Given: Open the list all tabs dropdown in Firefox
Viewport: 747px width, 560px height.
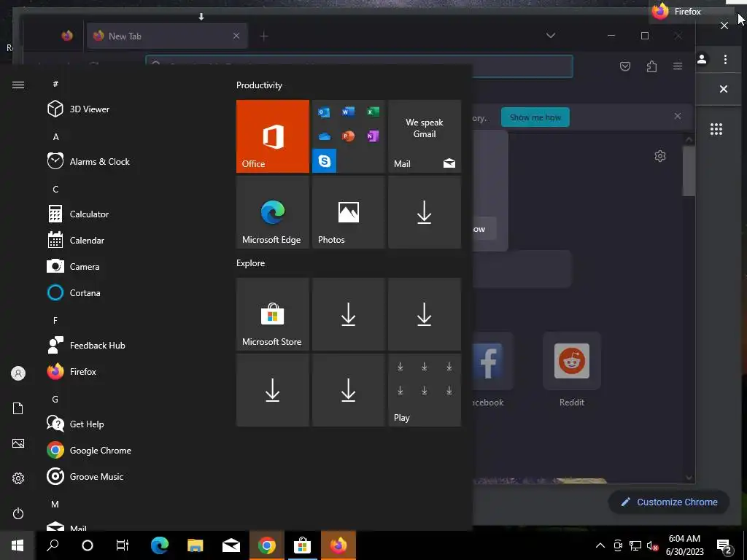Looking at the screenshot, I should 551,36.
